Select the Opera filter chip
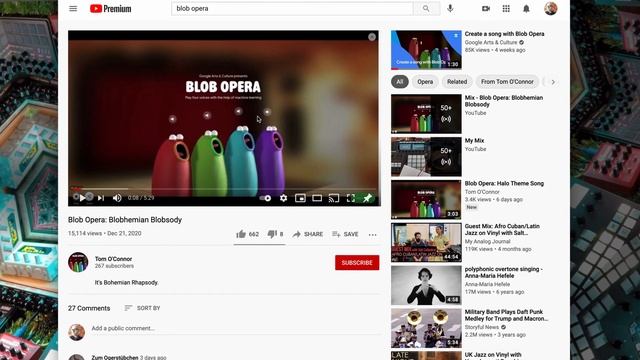This screenshot has height=360, width=640. tap(425, 82)
